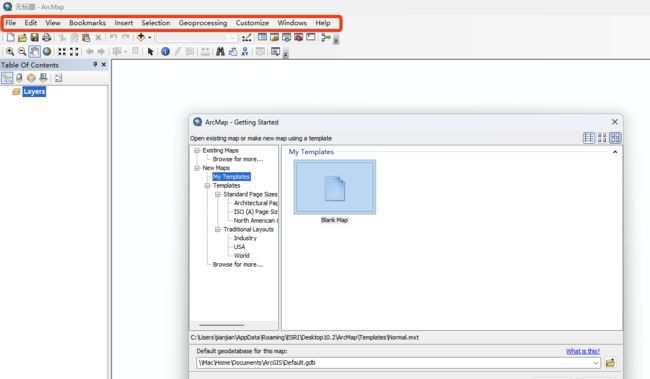This screenshot has width=650, height=379.
Task: Open the File menu
Action: pyautogui.click(x=11, y=23)
